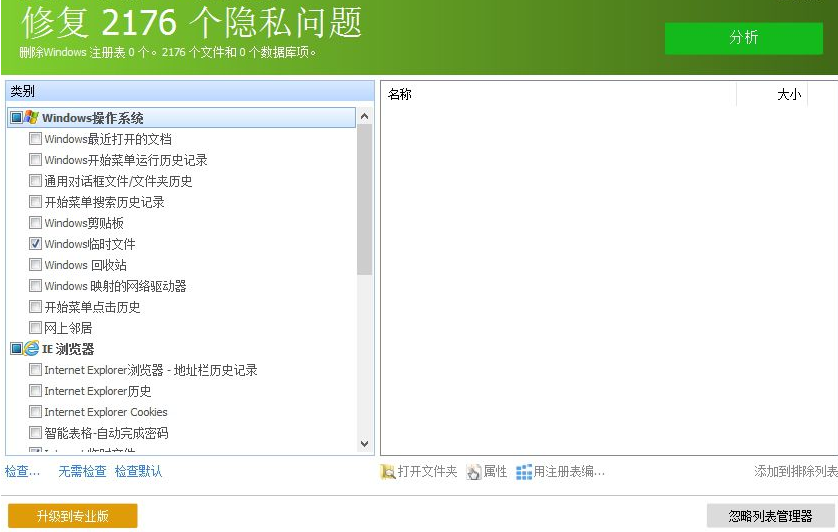
Task: Click the scroll down arrow in category list
Action: coord(364,443)
